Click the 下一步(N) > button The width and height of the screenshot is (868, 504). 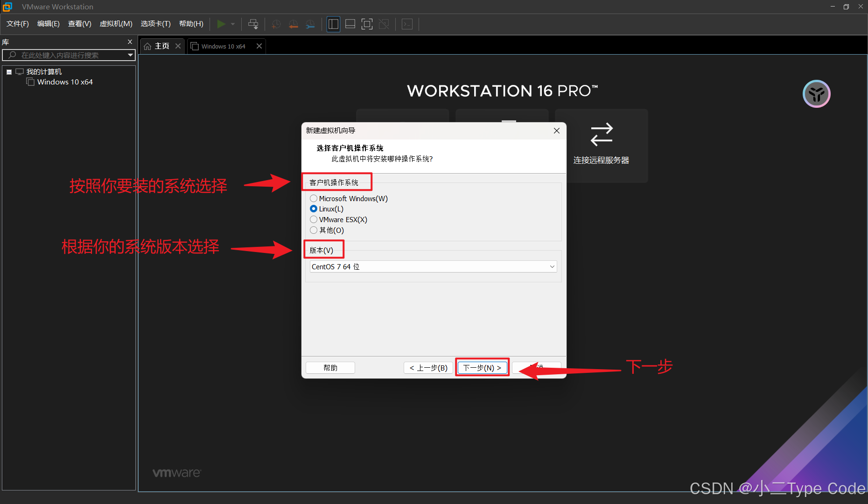coord(482,368)
